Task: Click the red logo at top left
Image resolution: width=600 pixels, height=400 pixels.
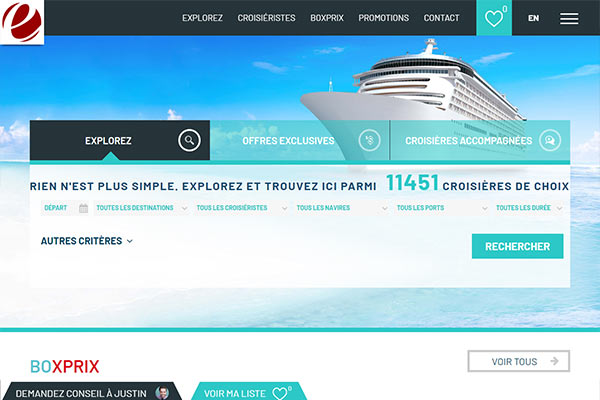Action: [x=22, y=22]
